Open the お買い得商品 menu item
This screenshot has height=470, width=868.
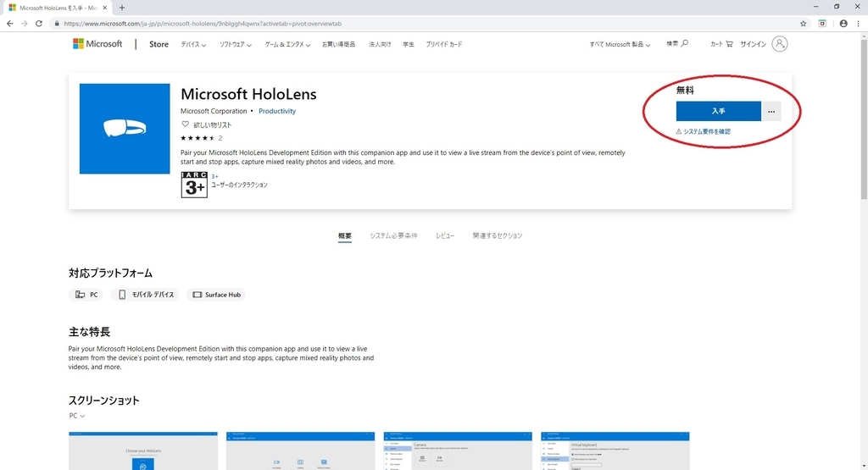(x=339, y=44)
